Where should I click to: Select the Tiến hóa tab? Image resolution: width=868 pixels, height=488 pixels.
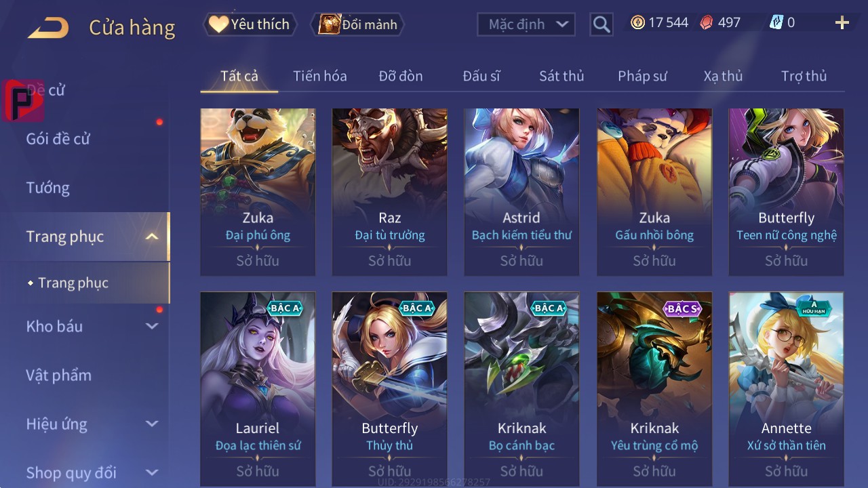[320, 76]
